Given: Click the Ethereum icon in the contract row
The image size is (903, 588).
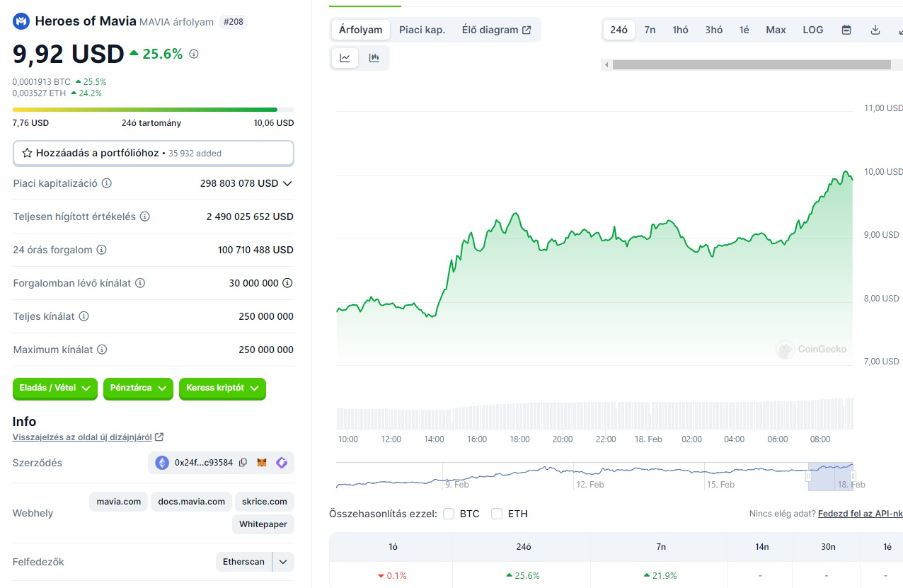Looking at the screenshot, I should point(162,463).
